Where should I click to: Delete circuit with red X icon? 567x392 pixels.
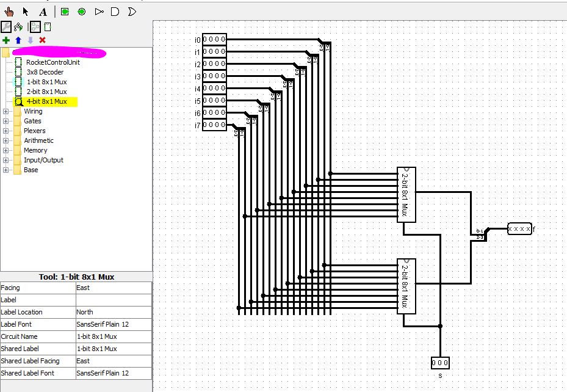click(42, 40)
